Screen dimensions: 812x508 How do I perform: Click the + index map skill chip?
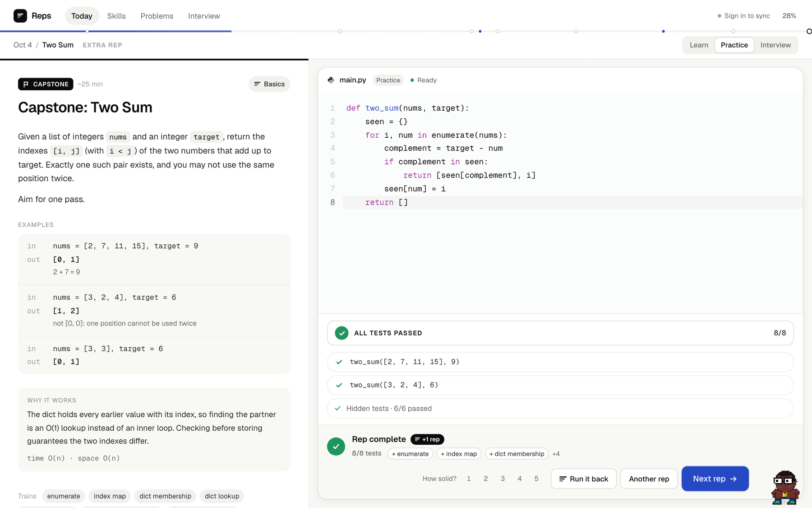(459, 454)
